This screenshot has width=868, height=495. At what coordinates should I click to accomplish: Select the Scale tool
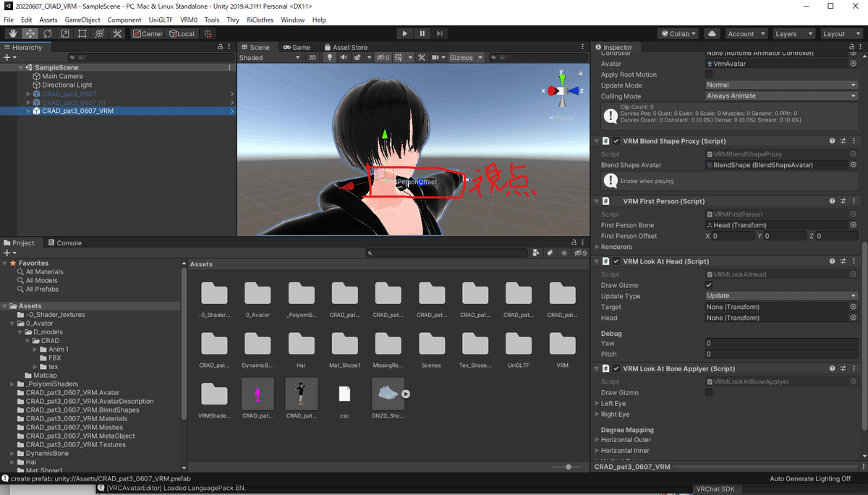pyautogui.click(x=65, y=33)
